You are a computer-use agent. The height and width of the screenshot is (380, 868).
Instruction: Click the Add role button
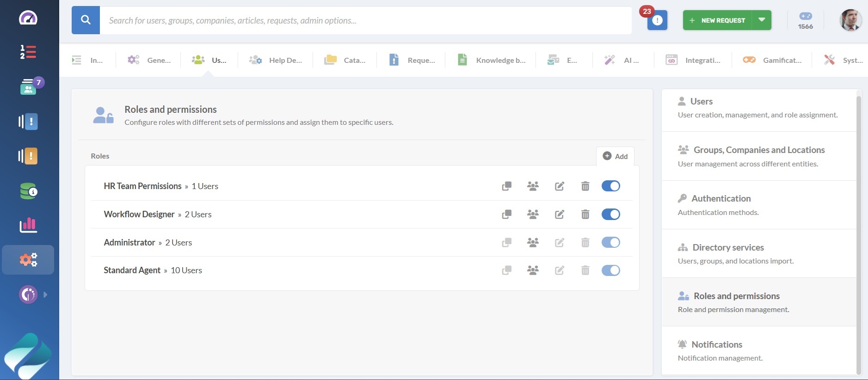point(615,156)
